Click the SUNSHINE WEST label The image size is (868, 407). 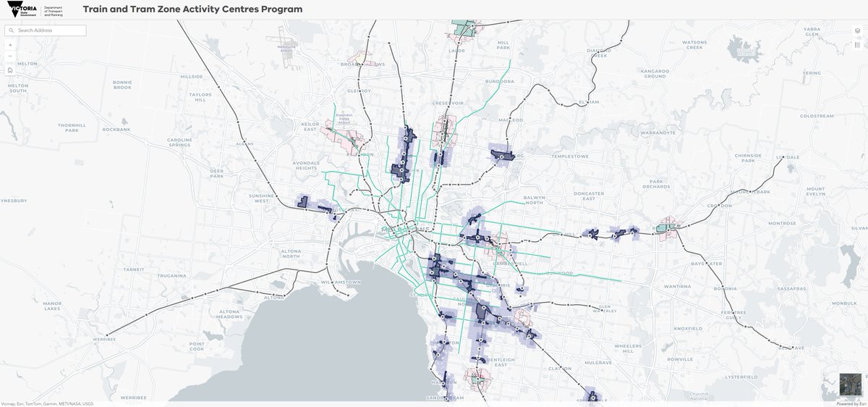(261, 198)
